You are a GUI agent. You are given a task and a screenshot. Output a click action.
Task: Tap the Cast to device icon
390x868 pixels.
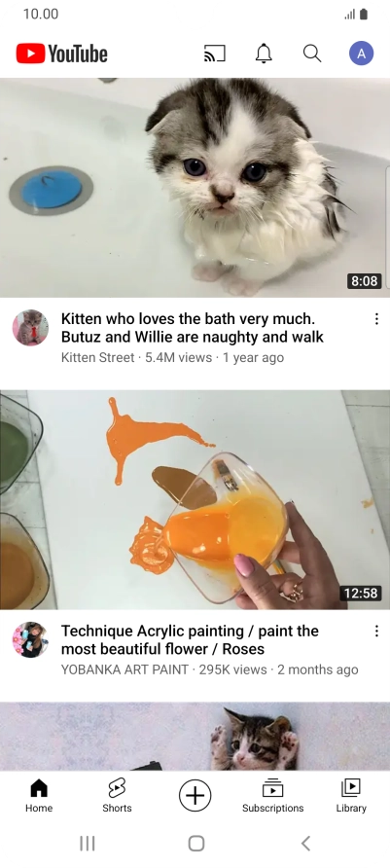click(x=215, y=54)
